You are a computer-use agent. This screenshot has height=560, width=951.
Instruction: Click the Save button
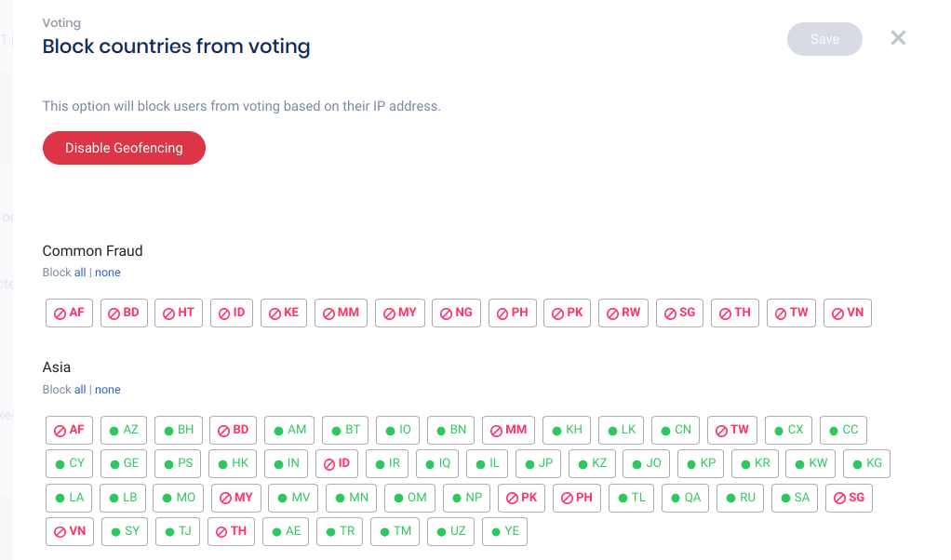(824, 39)
